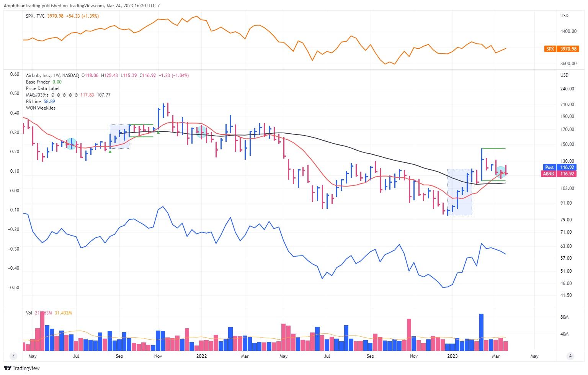Click the 103.00 price axis label
Image resolution: width=588 pixels, height=375 pixels.
[x=567, y=188]
